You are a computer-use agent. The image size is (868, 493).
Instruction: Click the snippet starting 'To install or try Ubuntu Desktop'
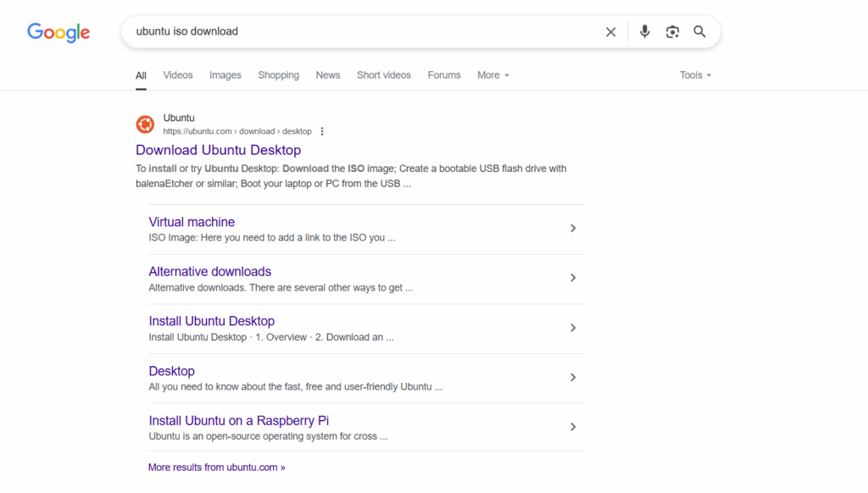pyautogui.click(x=351, y=176)
